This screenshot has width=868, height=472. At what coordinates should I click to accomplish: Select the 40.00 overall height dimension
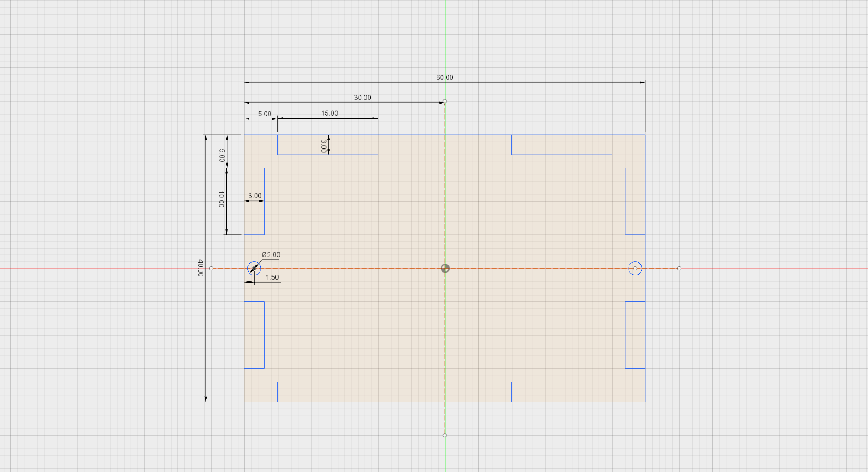(x=200, y=268)
